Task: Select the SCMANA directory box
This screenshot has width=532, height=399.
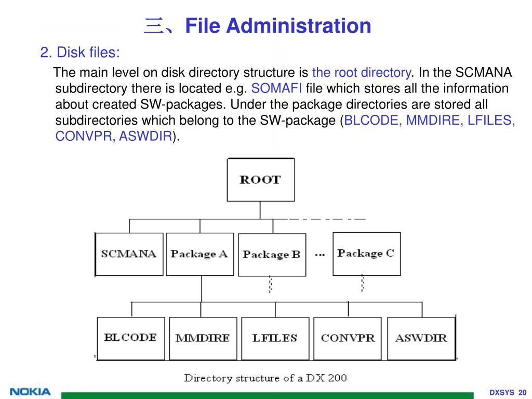Action: click(x=129, y=254)
